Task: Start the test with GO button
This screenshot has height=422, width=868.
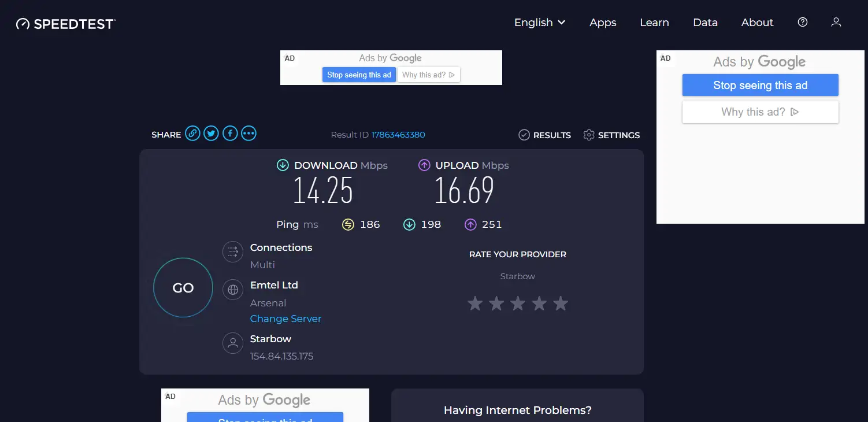Action: pos(183,288)
